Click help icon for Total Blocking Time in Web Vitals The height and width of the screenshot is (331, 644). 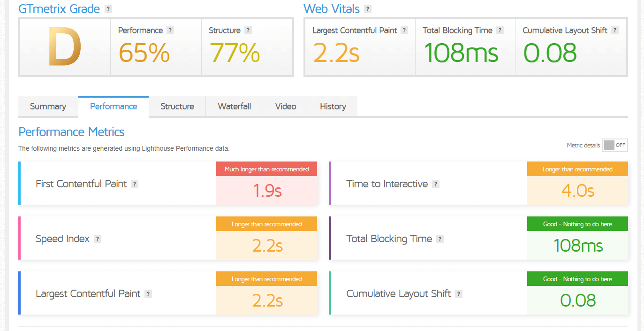coord(500,31)
